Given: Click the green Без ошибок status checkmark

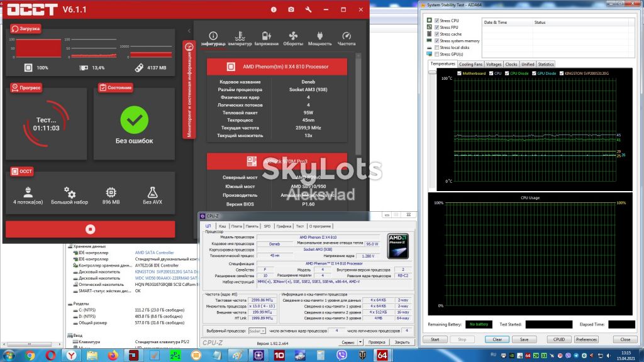Looking at the screenshot, I should 135,120.
